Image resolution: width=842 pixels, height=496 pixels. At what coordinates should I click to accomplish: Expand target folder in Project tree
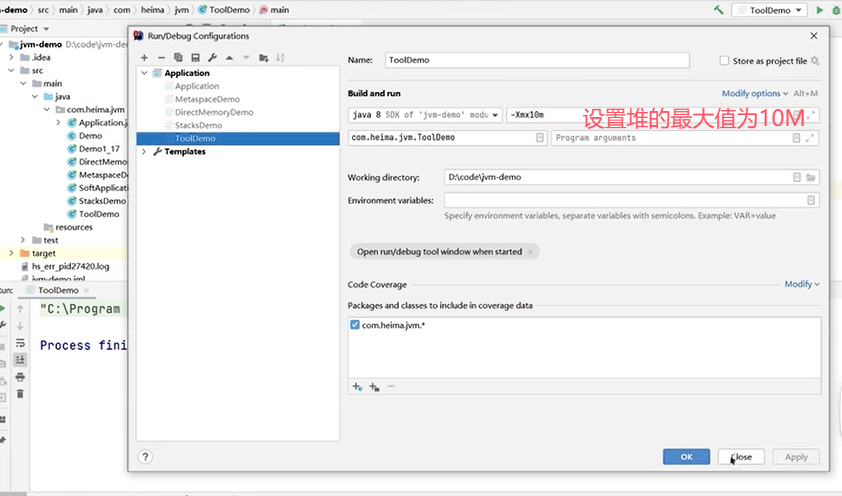click(11, 253)
